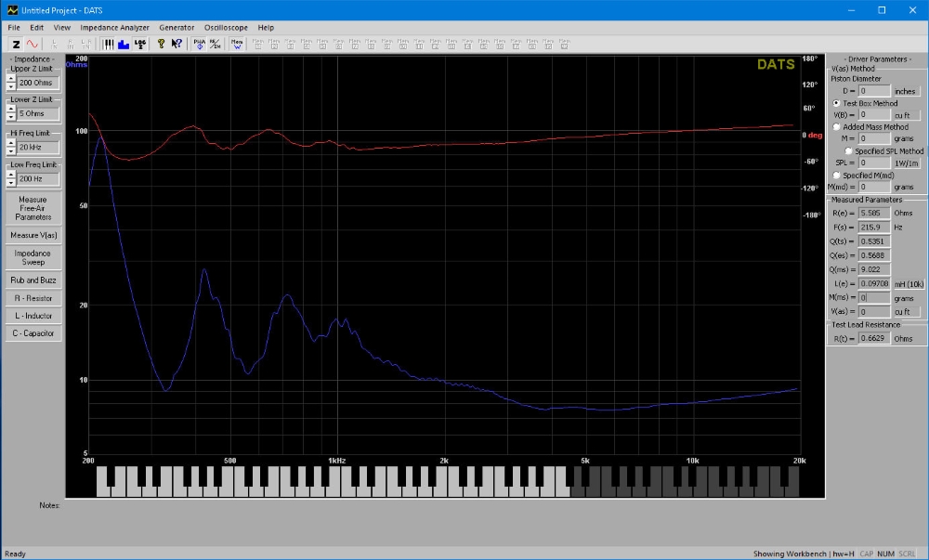The width and height of the screenshot is (929, 560).
Task: Click the Mem 3 memory slot icon
Action: pos(290,44)
